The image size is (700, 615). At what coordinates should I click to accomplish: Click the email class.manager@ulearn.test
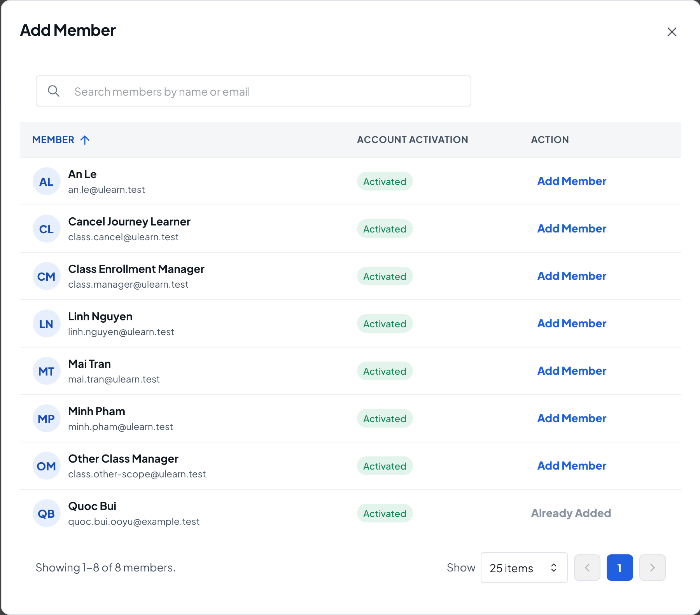point(128,284)
